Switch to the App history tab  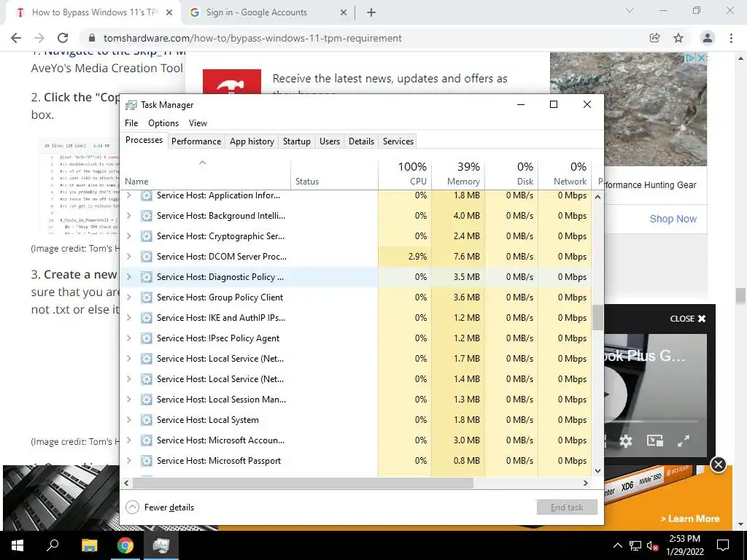click(x=252, y=141)
